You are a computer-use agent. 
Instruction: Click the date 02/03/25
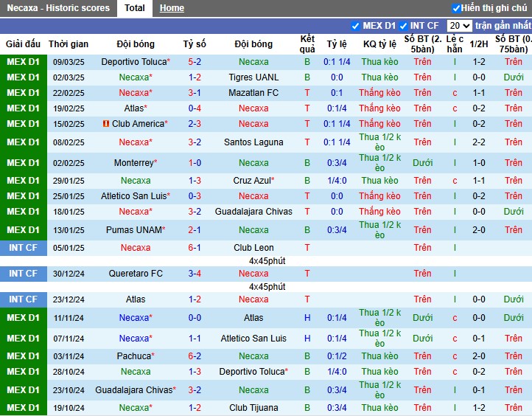69,77
